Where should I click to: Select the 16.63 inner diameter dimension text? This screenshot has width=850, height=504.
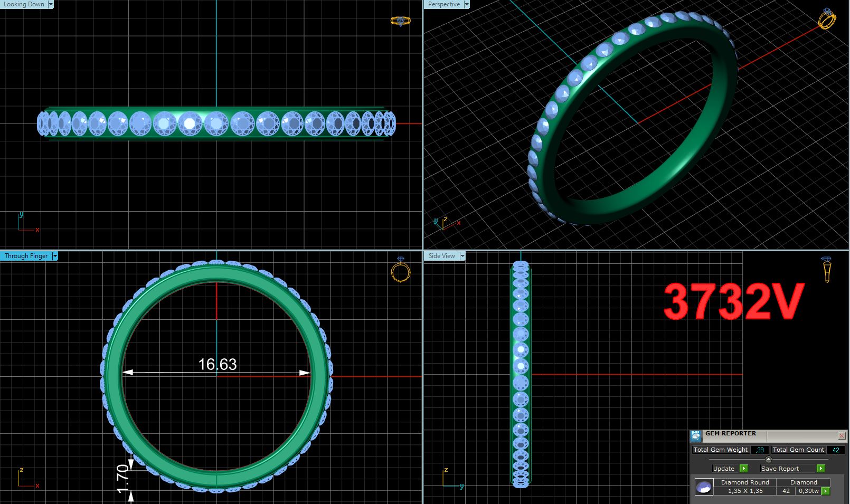coord(218,364)
